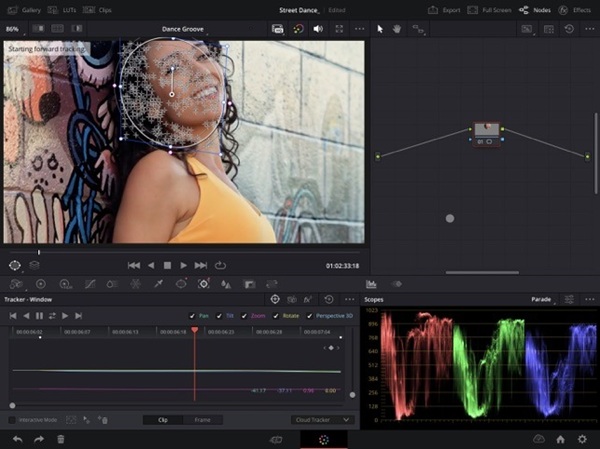
Task: Click the trash delete icon
Action: [x=61, y=439]
